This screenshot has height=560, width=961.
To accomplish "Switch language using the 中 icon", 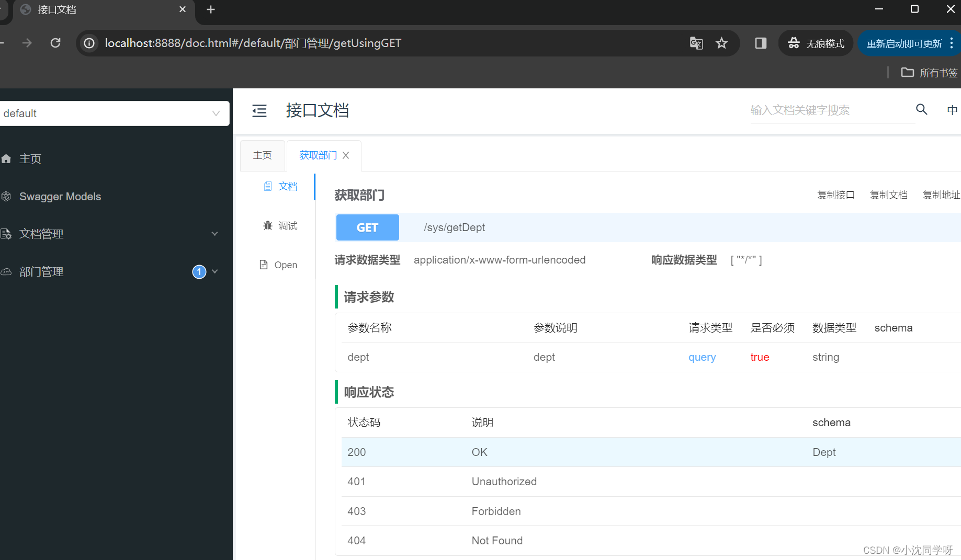I will 953,110.
